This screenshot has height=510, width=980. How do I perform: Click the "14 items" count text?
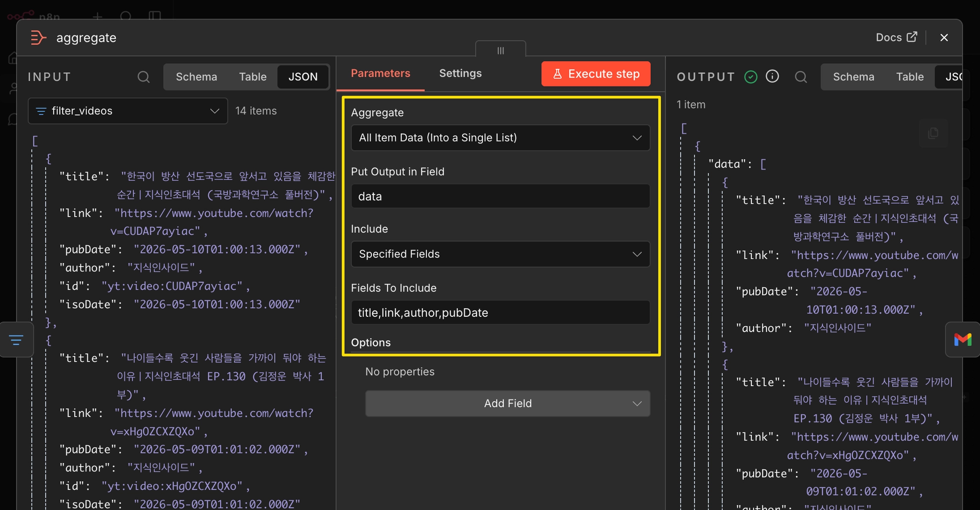coord(256,111)
